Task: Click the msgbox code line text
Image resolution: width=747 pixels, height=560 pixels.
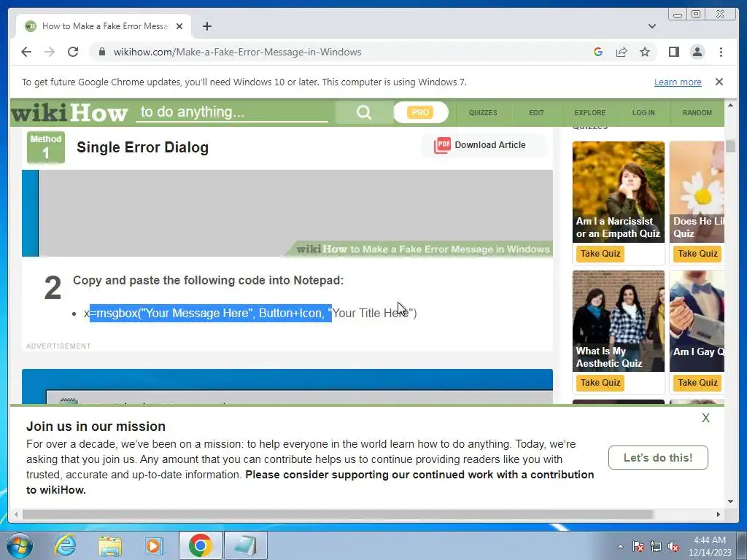Action: pyautogui.click(x=250, y=313)
